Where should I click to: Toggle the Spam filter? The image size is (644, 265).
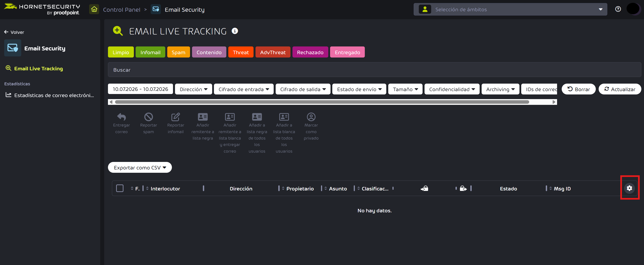click(179, 52)
